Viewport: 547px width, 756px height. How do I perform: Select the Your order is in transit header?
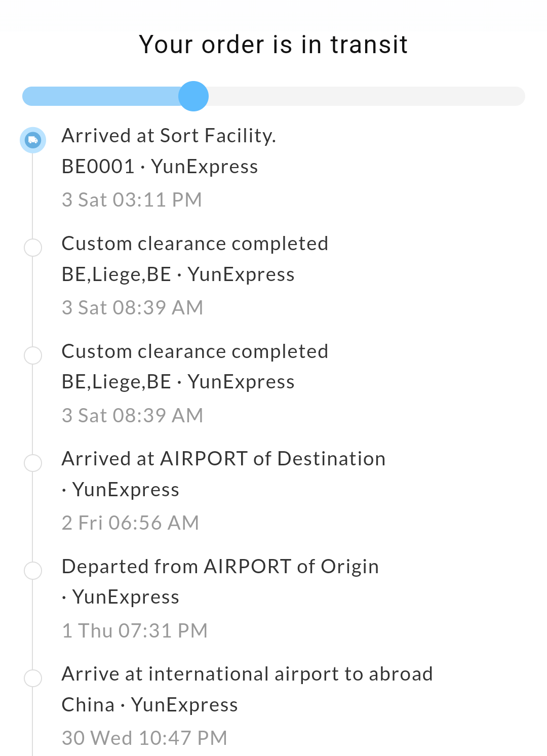click(x=273, y=45)
